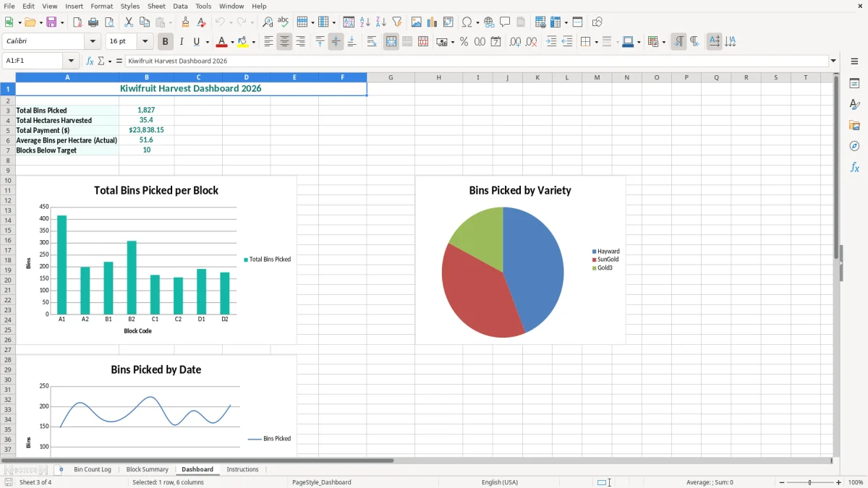Insert a pivot table
Screen dimensions: 868x488
point(448,22)
